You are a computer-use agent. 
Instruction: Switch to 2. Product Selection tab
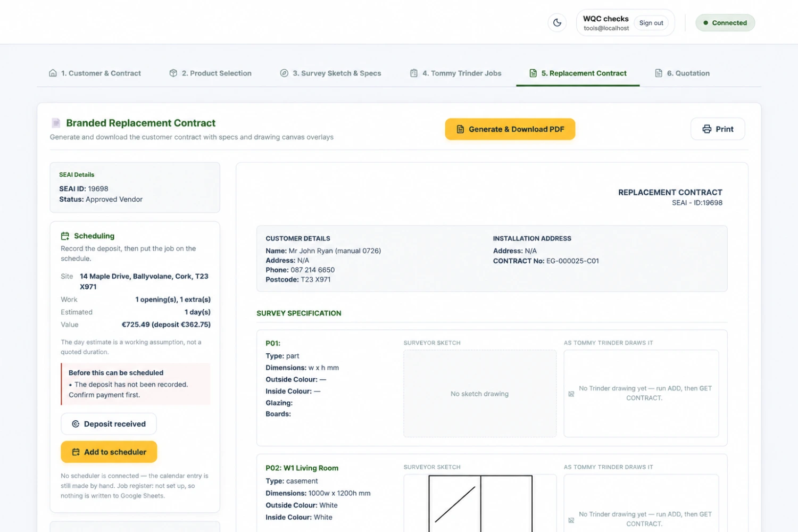tap(210, 73)
